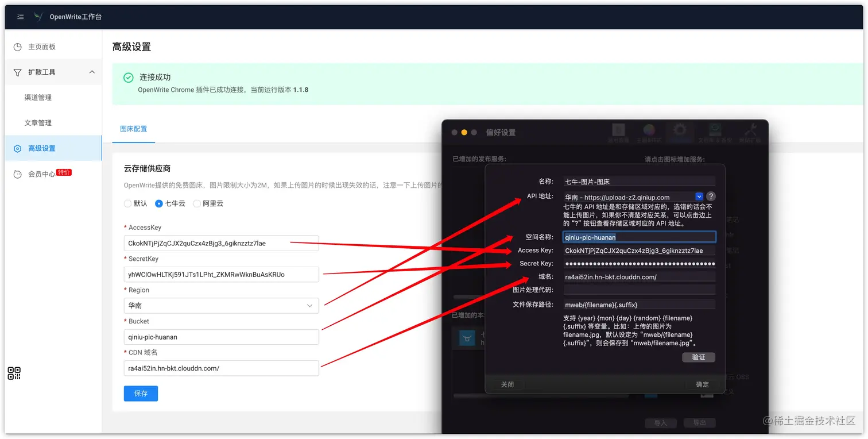Open the 主题&样式 color wheel icon

[x=649, y=130]
